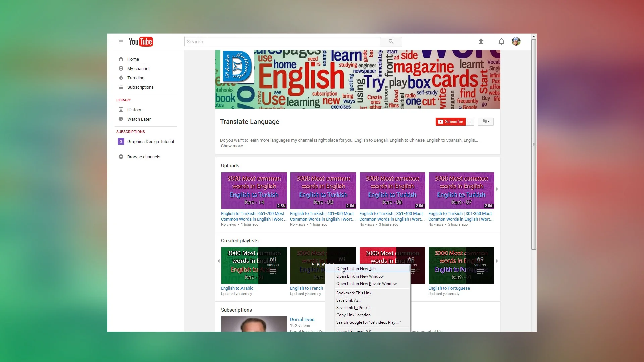Click the Search input field

[x=282, y=42]
